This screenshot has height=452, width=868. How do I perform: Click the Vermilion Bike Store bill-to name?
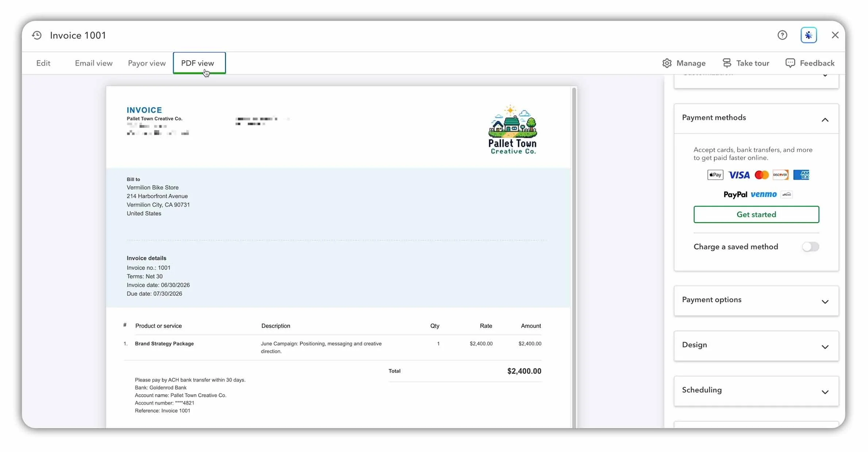point(153,187)
